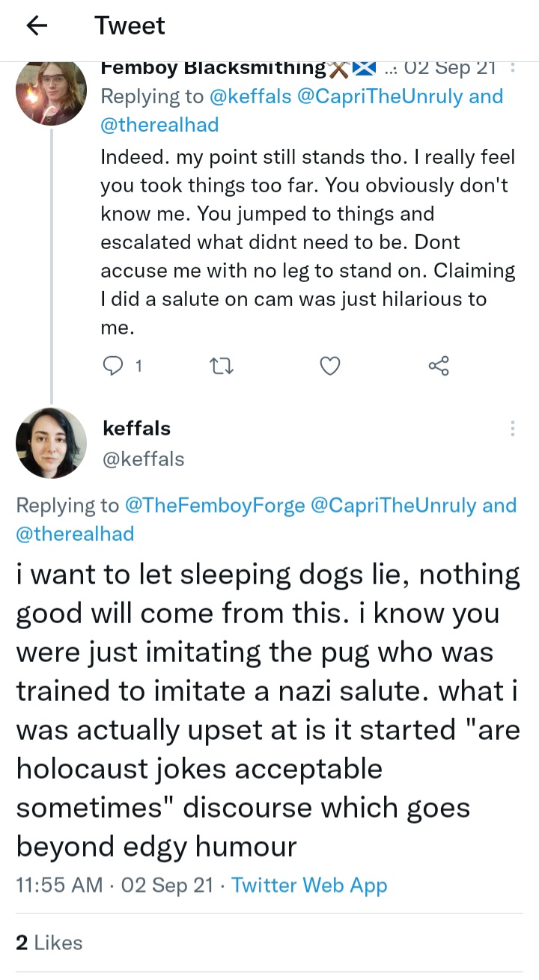
Task: Like Femboy Blacksmithing's reply
Action: point(330,365)
